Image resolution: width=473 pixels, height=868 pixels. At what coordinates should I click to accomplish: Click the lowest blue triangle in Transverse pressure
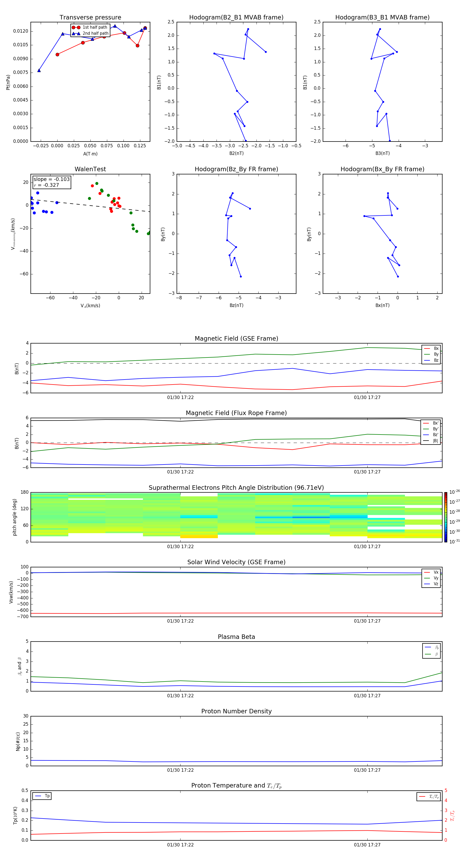(39, 70)
